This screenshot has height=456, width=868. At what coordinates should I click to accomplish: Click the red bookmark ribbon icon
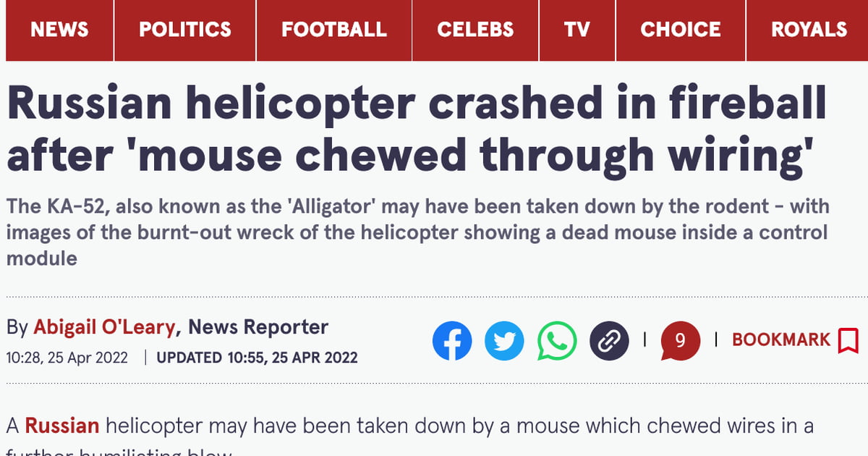click(847, 340)
